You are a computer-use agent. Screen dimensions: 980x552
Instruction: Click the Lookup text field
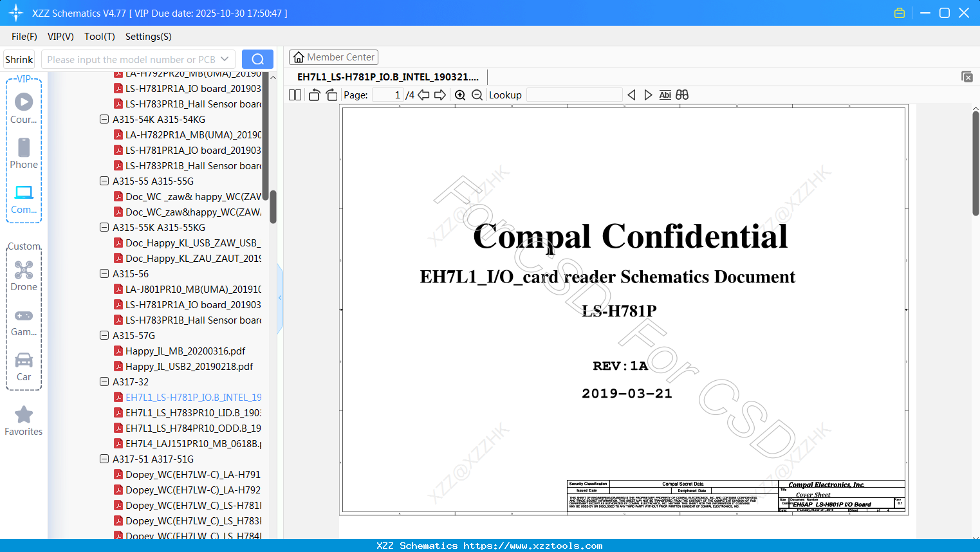point(575,95)
